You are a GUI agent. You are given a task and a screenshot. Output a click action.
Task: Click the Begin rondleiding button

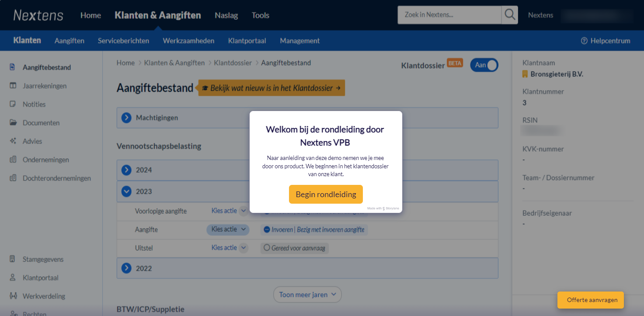tap(326, 194)
